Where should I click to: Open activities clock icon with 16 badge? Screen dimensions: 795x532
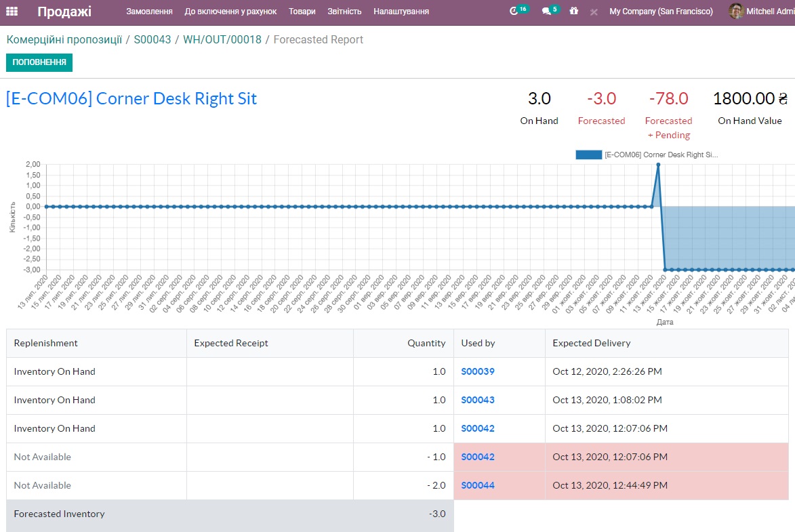(x=514, y=12)
